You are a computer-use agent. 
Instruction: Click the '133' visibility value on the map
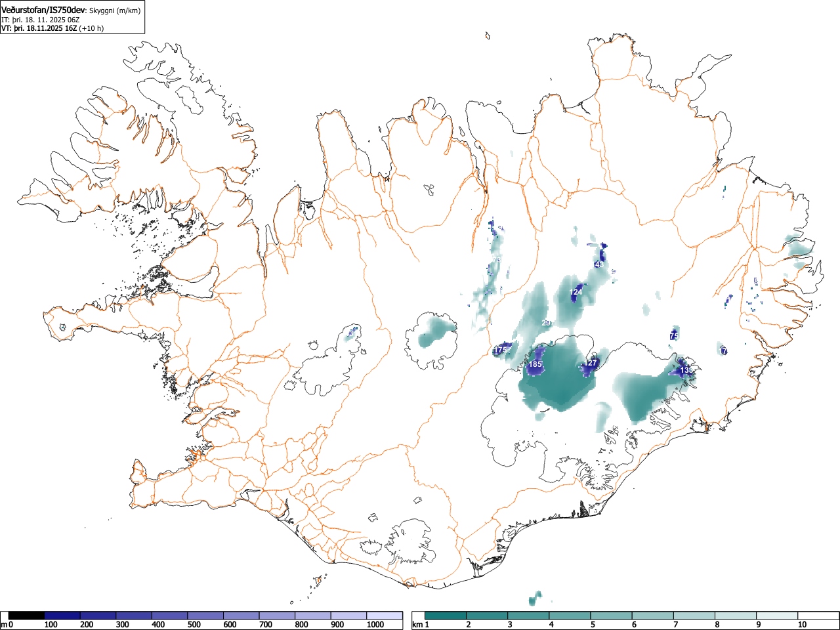tap(685, 370)
